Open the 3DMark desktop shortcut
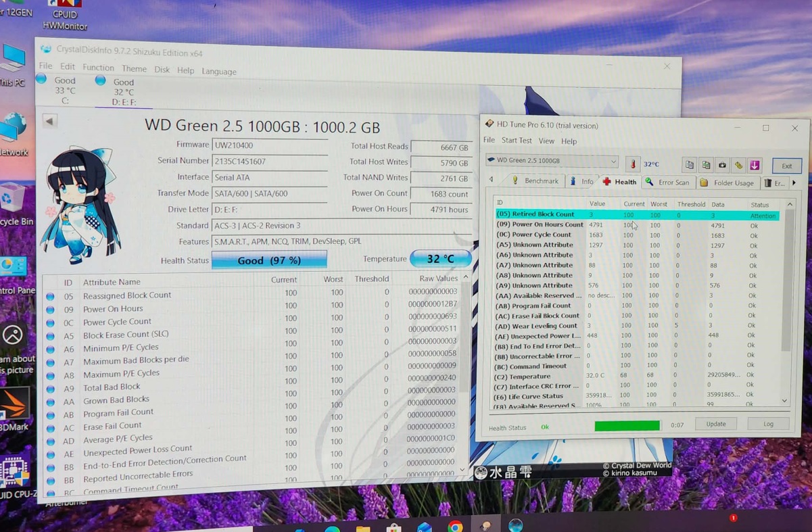This screenshot has width=812, height=532. [x=15, y=408]
